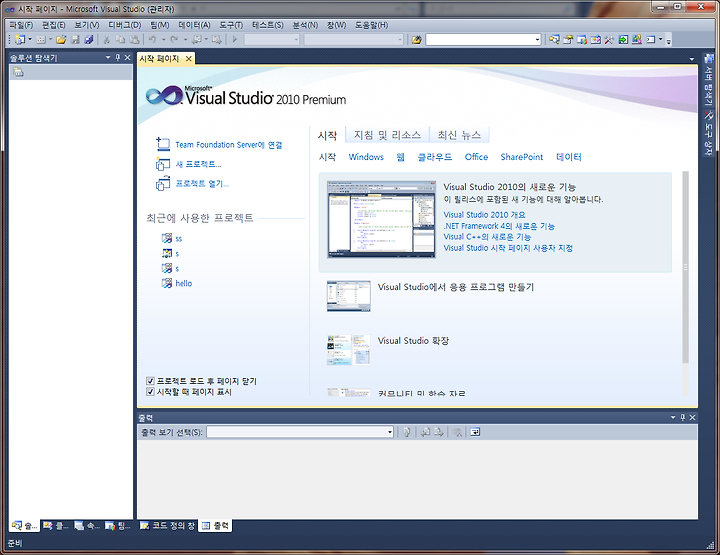Click the Redo arrow icon
Image resolution: width=720 pixels, height=555 pixels.
[174, 40]
